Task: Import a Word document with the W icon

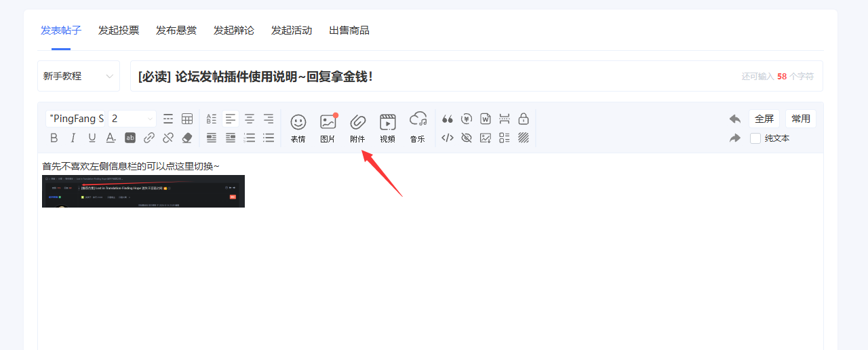Action: click(486, 119)
